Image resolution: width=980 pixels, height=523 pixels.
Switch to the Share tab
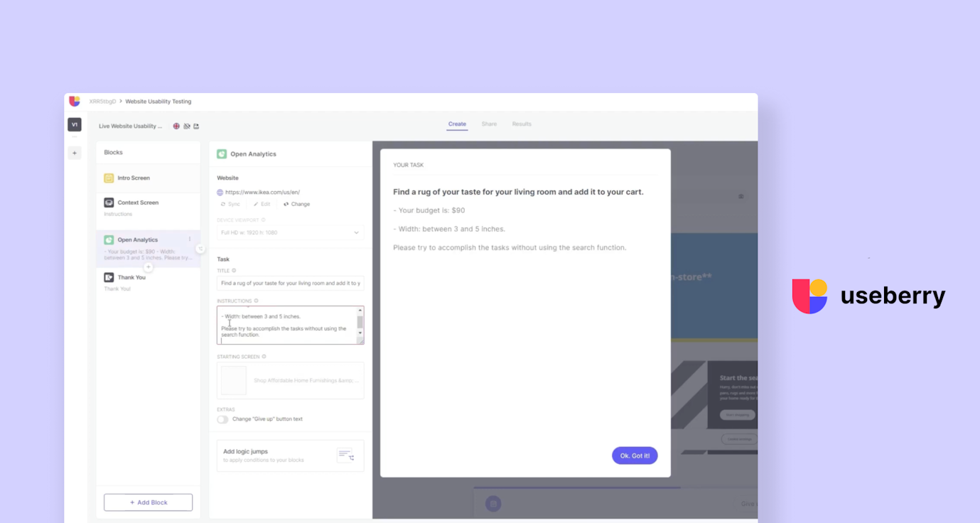pyautogui.click(x=489, y=124)
